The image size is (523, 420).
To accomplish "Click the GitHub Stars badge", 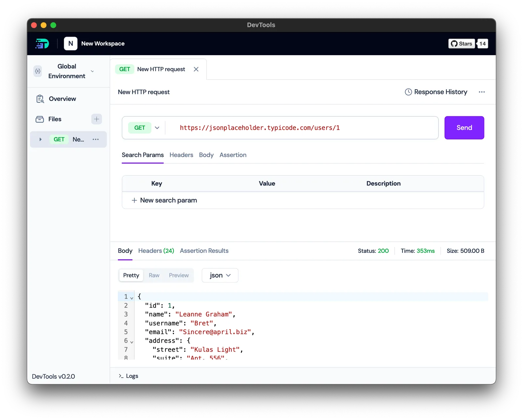I will click(x=462, y=43).
